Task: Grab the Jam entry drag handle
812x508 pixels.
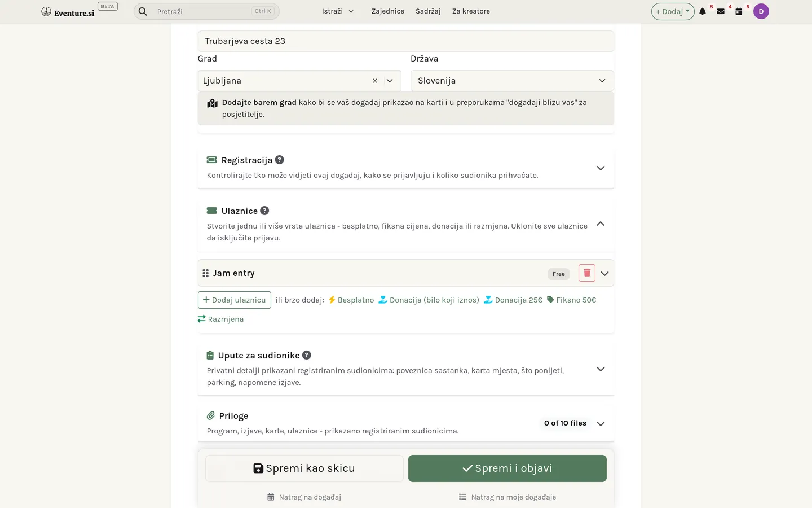Action: pos(205,273)
